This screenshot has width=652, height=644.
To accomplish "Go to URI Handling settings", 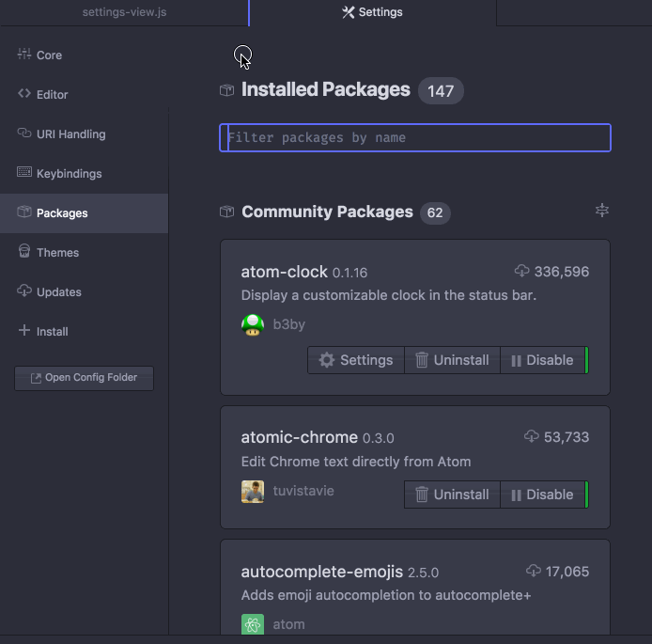I will pyautogui.click(x=84, y=134).
